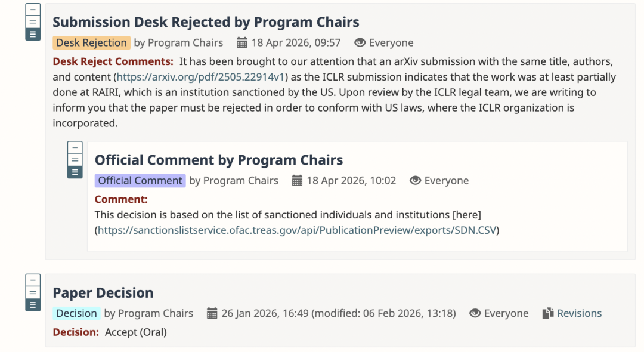Collapse the Paper Decision note
Image resolution: width=644 pixels, height=352 pixels.
(x=33, y=280)
